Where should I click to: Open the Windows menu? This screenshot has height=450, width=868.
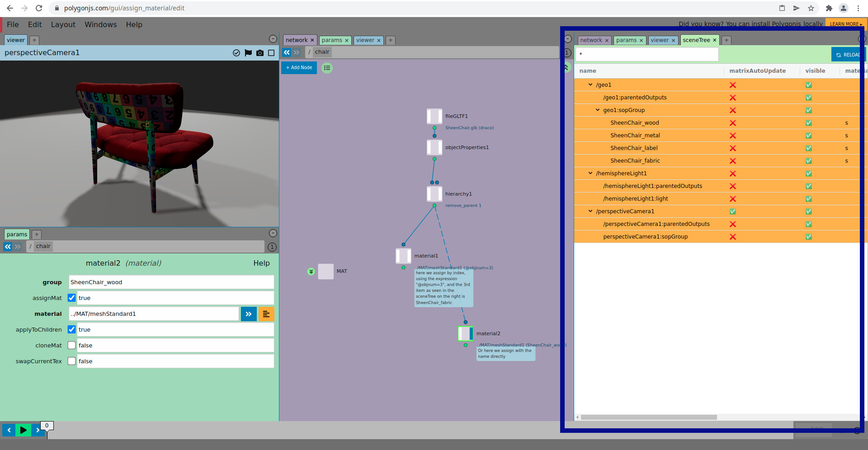[100, 24]
